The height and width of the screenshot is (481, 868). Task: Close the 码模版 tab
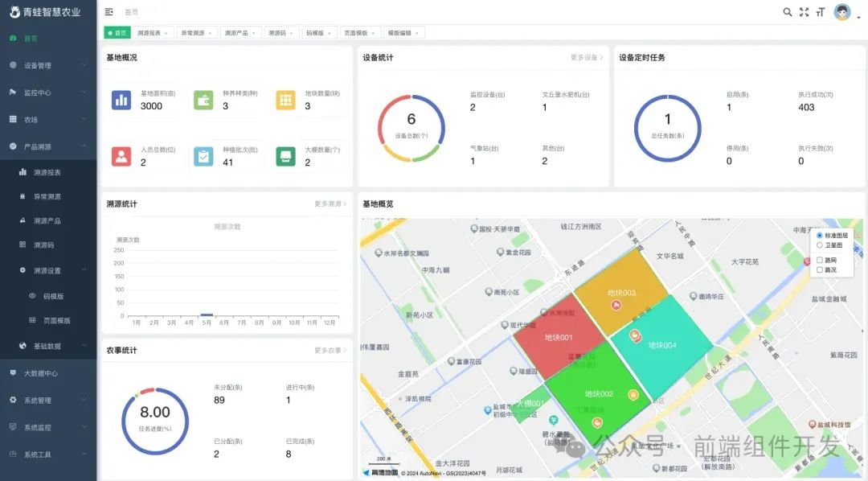tap(330, 33)
